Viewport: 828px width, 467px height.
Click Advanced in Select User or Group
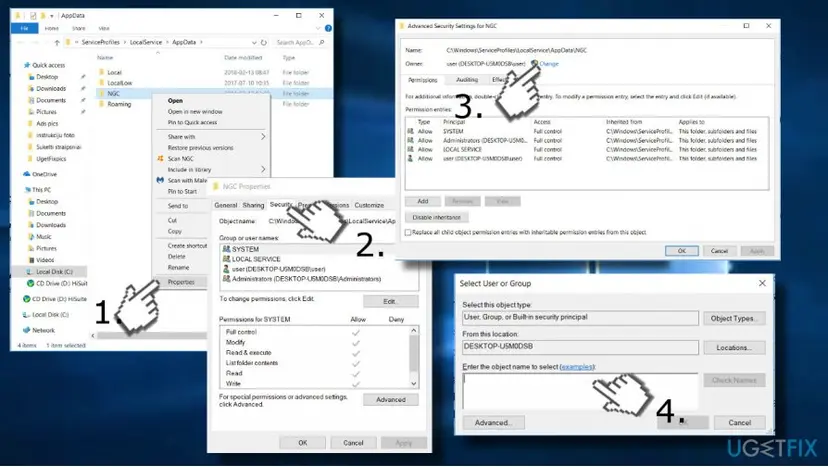coord(493,423)
